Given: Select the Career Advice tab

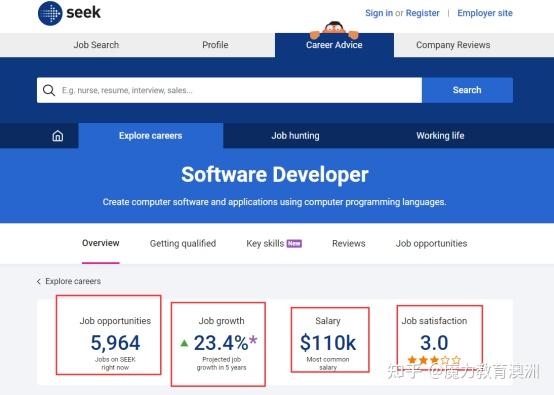Looking at the screenshot, I should (x=334, y=45).
